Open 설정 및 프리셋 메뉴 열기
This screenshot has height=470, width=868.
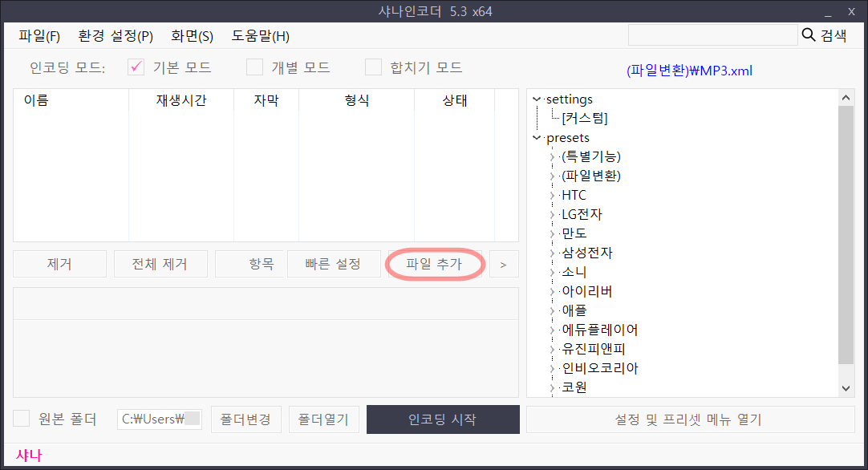pos(690,419)
